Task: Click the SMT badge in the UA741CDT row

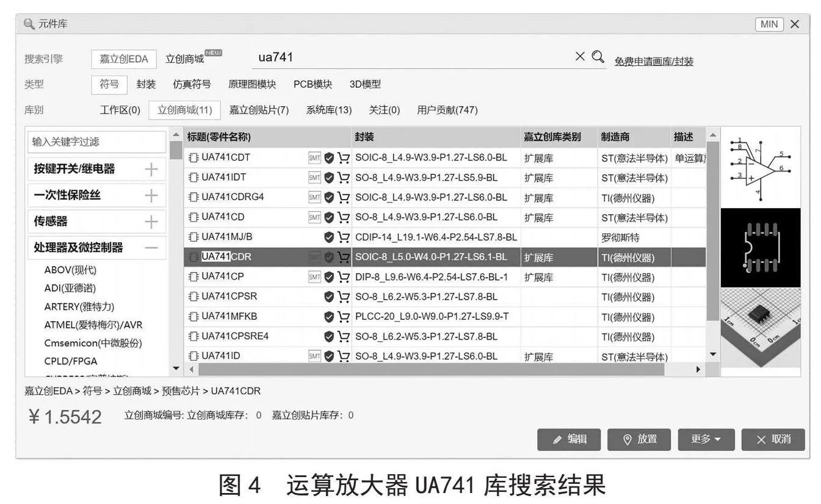Action: [x=314, y=158]
